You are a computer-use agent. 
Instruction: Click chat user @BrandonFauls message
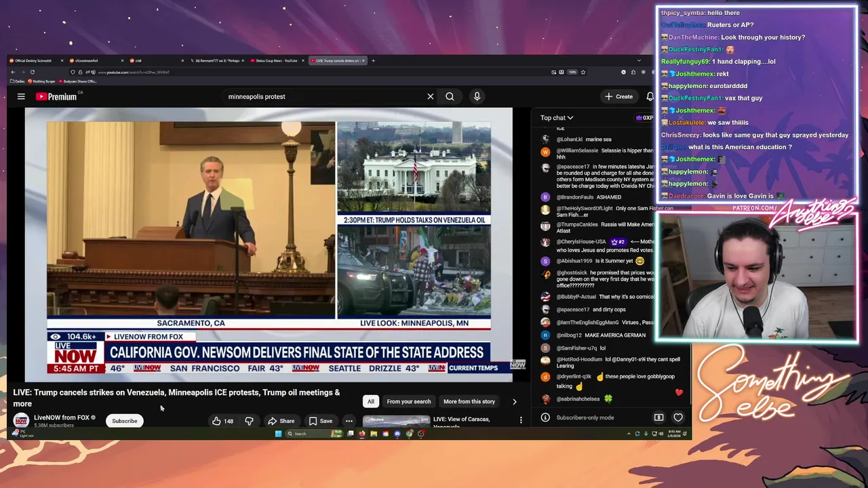click(x=589, y=197)
